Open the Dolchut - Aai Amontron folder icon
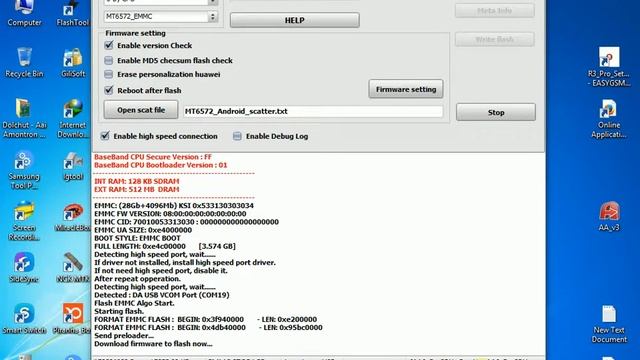 [24, 118]
